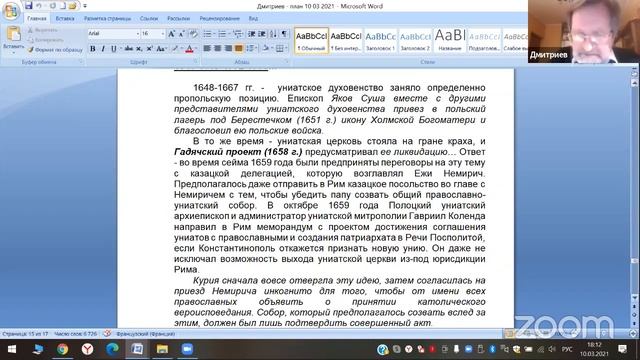Apply the Обычный style
640x360 pixels.
[311, 41]
